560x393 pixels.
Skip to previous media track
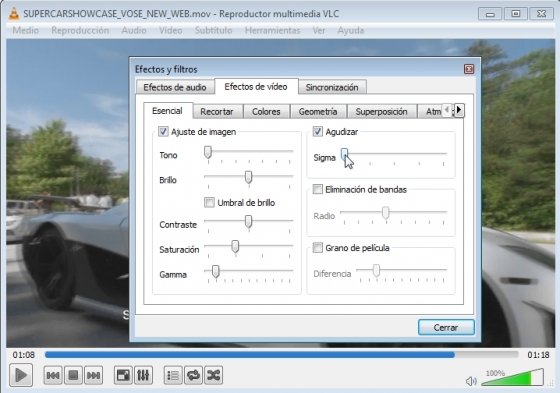53,375
